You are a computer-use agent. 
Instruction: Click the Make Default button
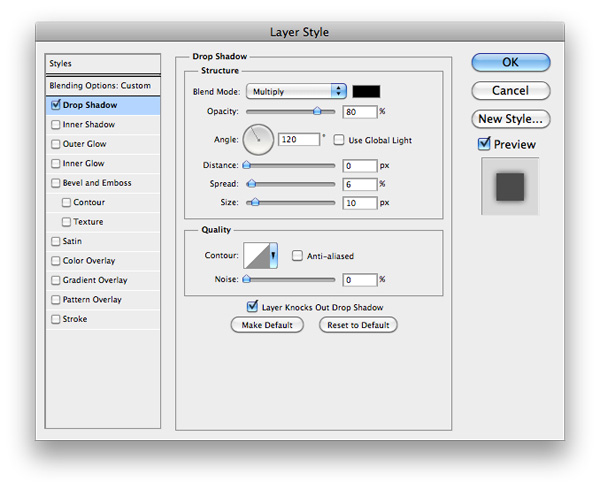(267, 325)
